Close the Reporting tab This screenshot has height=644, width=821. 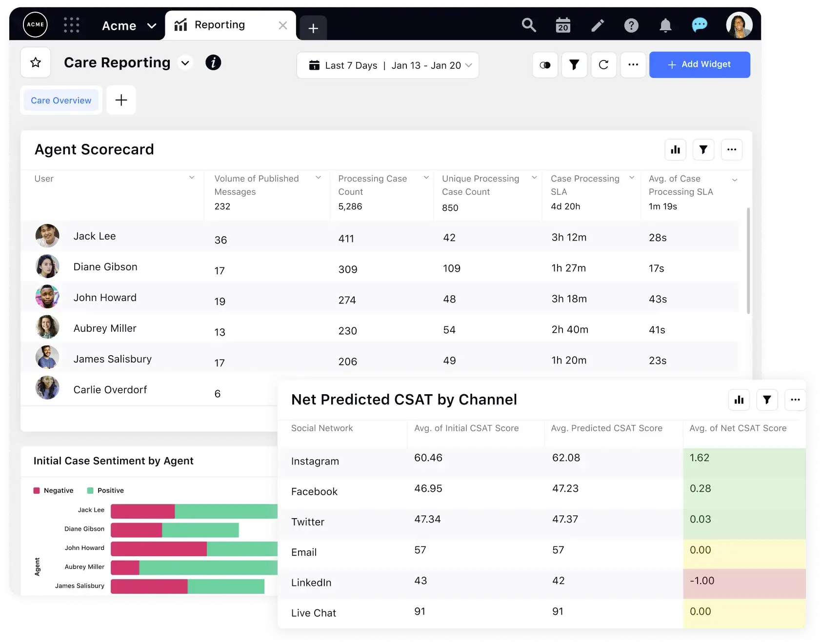(x=282, y=25)
